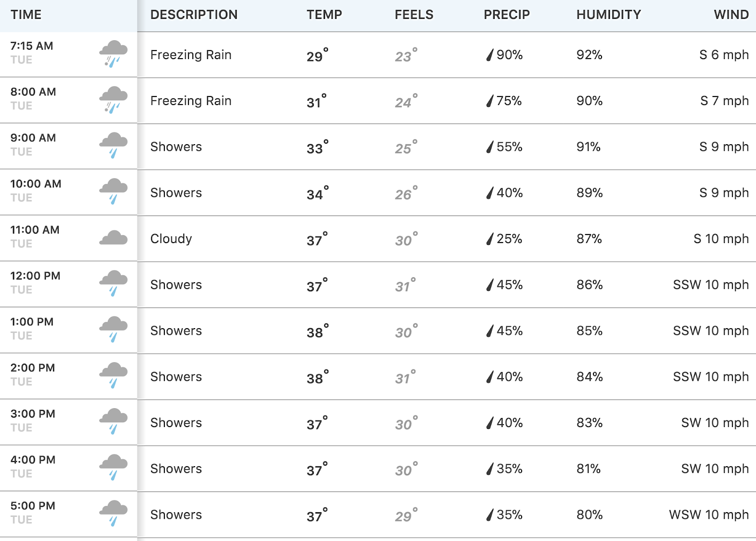This screenshot has height=541, width=756.
Task: Click the raindrop icon beside 25% precip
Action: [x=490, y=239]
